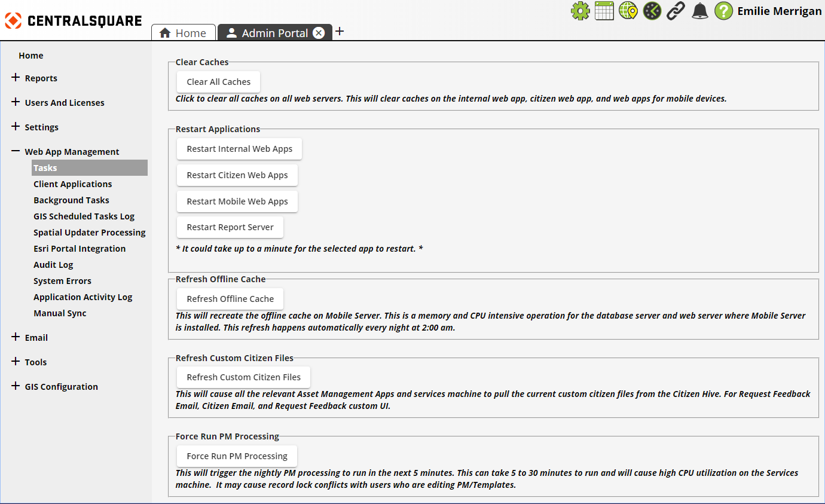The height and width of the screenshot is (504, 825).
Task: Open Background Tasks in the sidebar
Action: (x=71, y=200)
